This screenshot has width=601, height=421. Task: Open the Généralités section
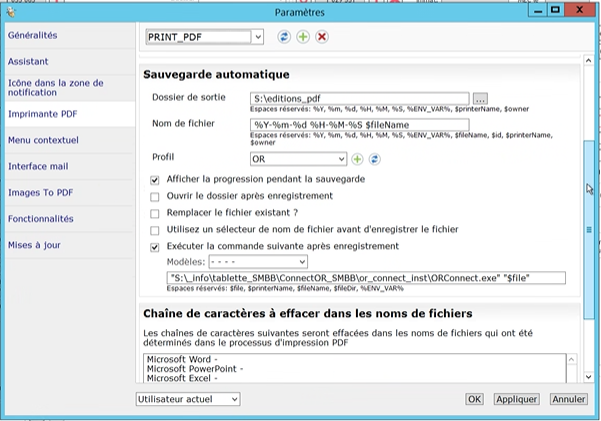pos(33,35)
